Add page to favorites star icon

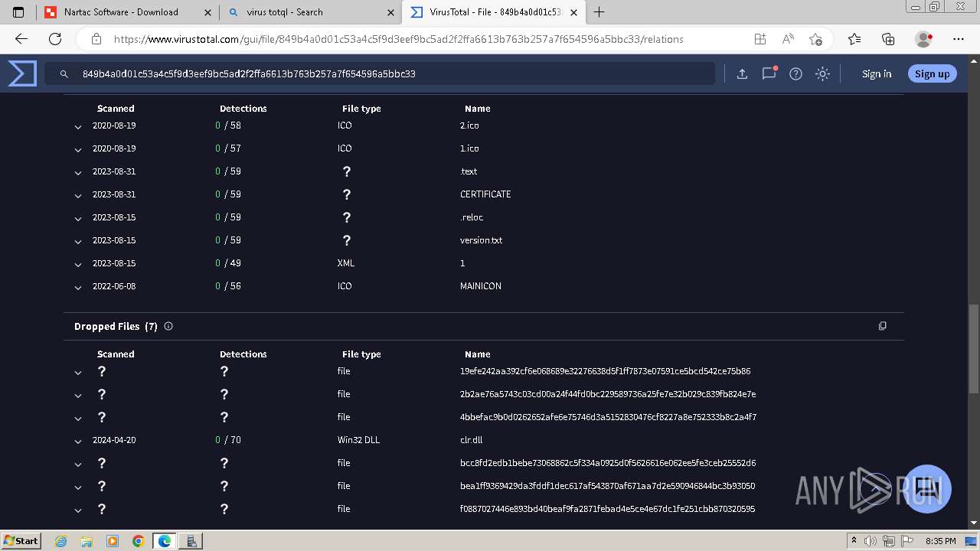[815, 39]
